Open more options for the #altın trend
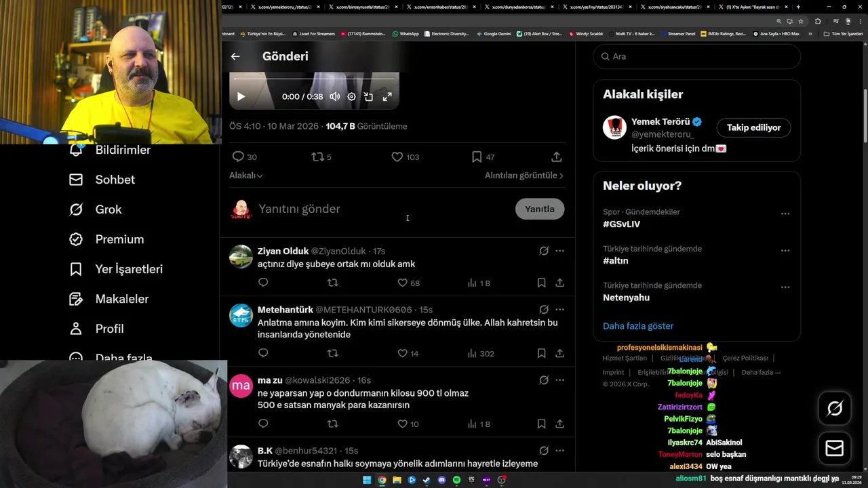Viewport: 868px width, 488px height. pos(785,250)
